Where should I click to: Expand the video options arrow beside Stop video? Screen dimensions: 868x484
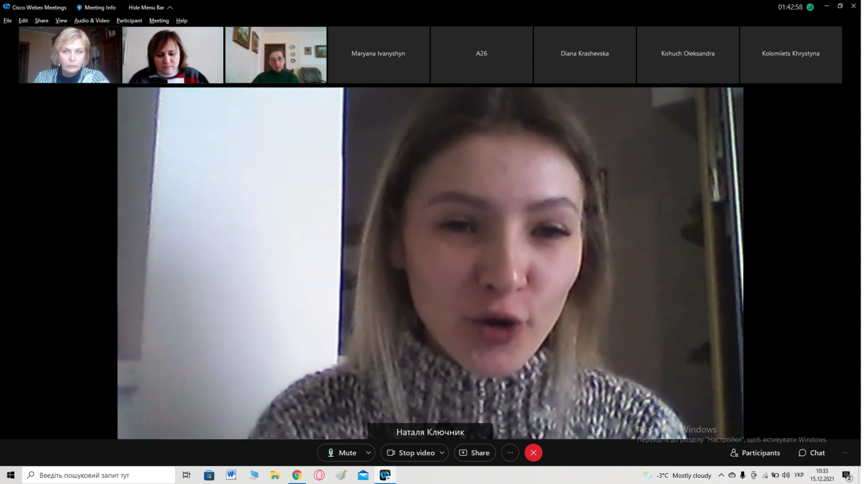point(442,452)
